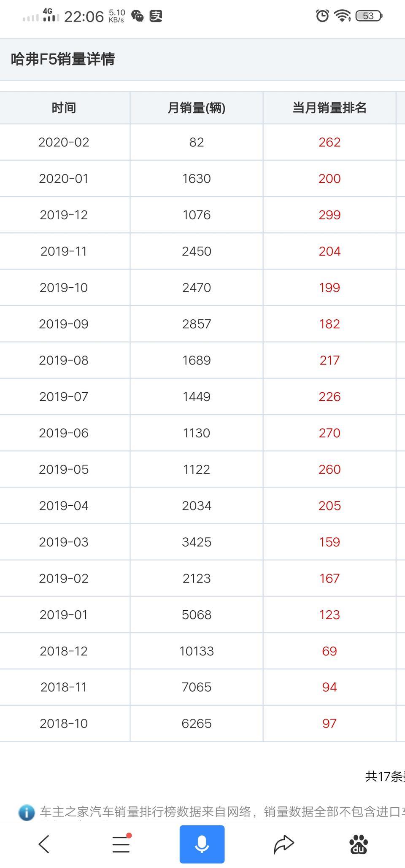Image resolution: width=405 pixels, height=868 pixels.
Task: Tap the WeChat notification icon
Action: [x=138, y=16]
